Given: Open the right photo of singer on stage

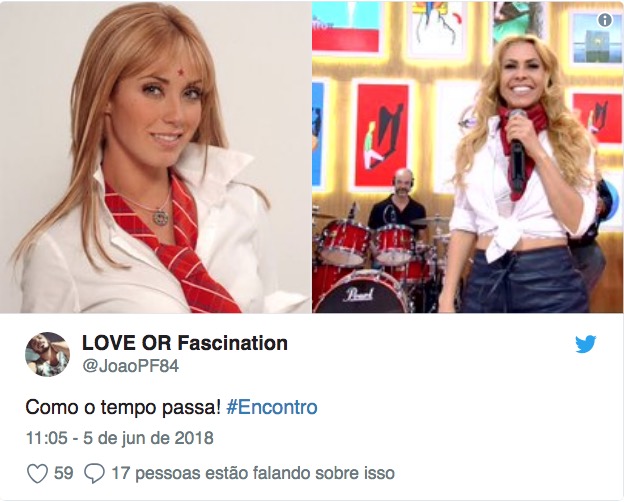Looking at the screenshot, I should coord(468,157).
